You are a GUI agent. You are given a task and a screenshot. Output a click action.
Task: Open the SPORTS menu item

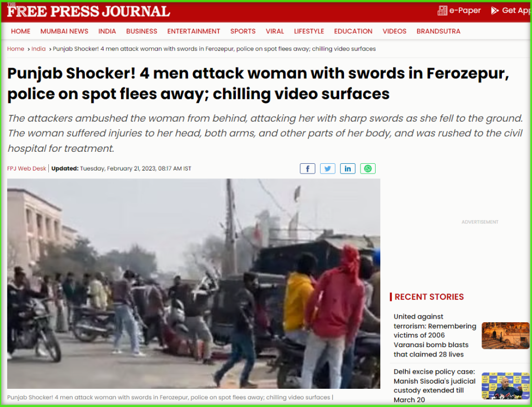(x=243, y=31)
